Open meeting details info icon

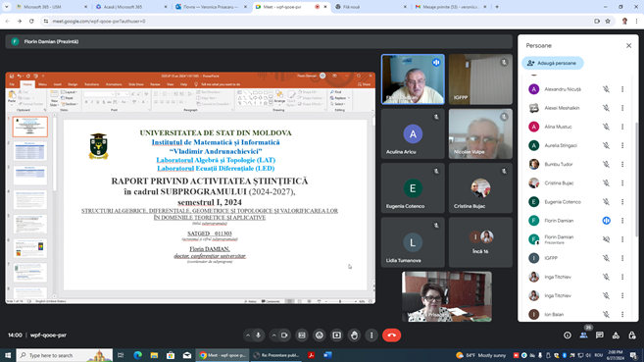click(568, 336)
